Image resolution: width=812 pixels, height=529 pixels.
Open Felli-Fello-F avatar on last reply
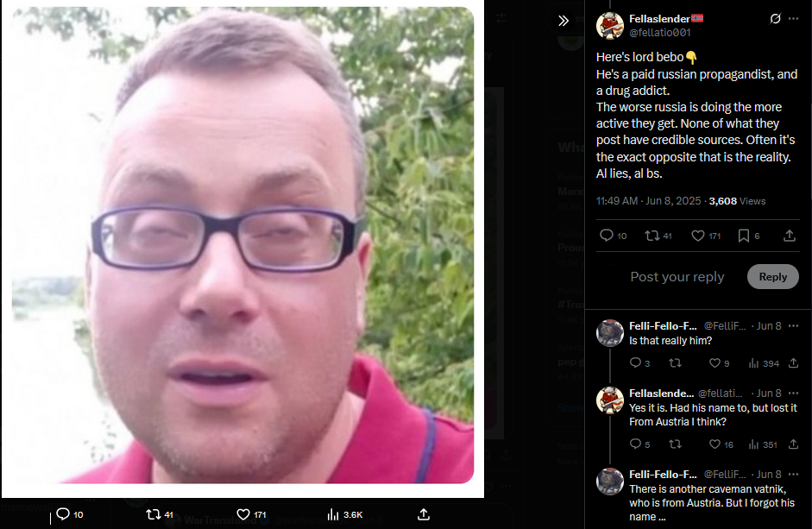tap(610, 482)
